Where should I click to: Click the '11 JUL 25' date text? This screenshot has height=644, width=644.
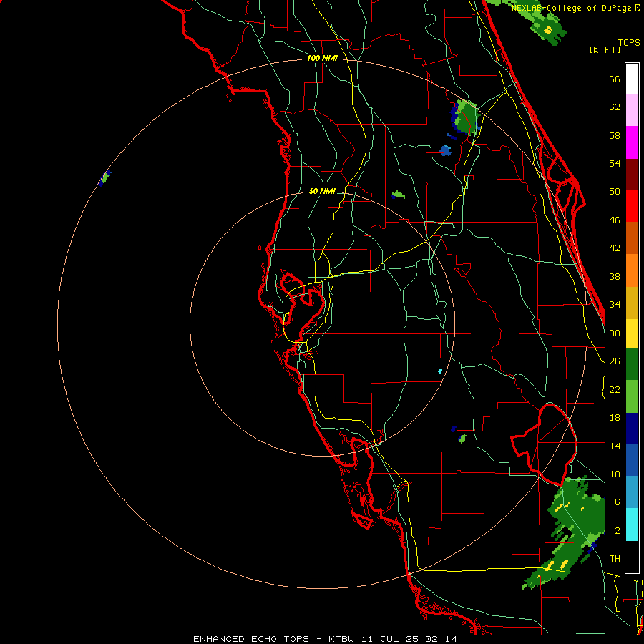[x=390, y=639]
